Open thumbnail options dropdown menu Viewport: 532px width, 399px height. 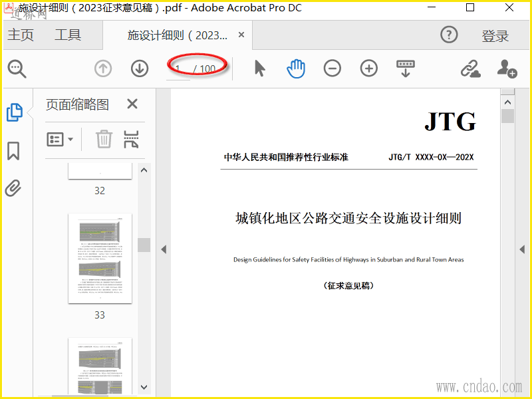point(60,139)
